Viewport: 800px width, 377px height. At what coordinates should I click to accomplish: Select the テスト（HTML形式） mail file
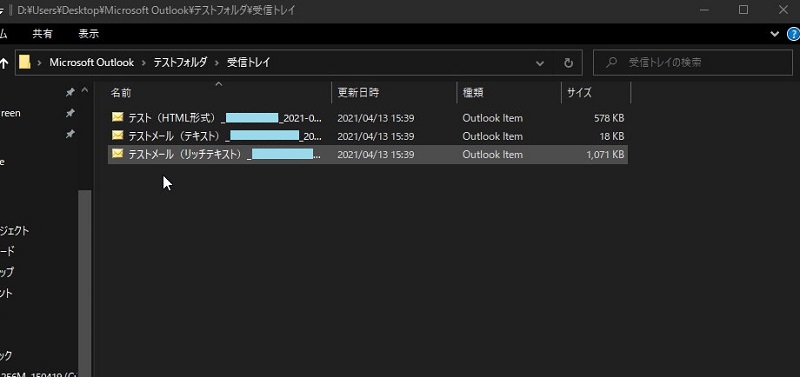pos(367,118)
